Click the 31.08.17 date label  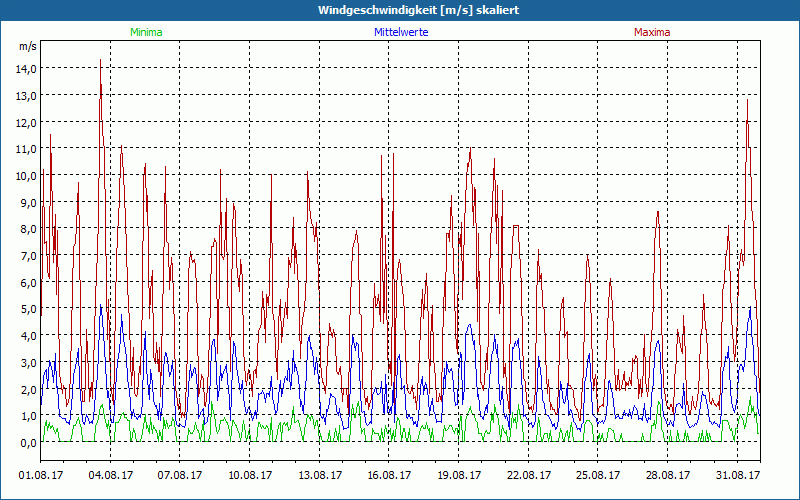738,475
